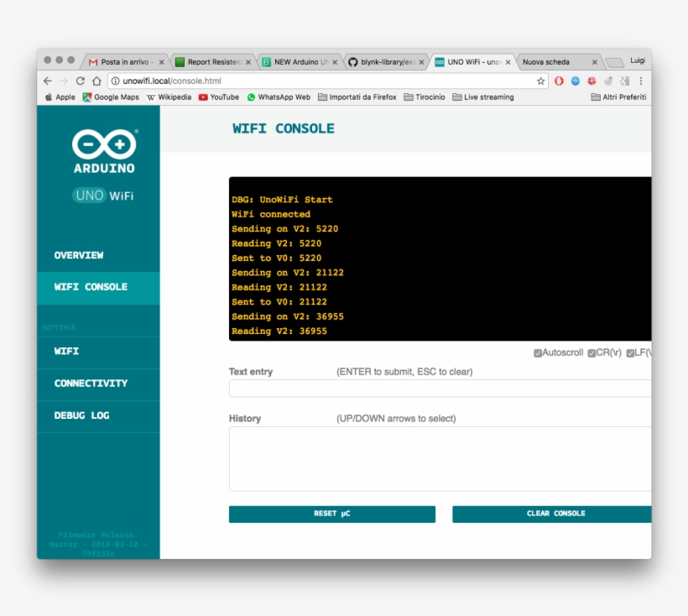Click the GitHub Octocat favicon on blynk-library tab
The image size is (688, 616).
click(x=355, y=61)
